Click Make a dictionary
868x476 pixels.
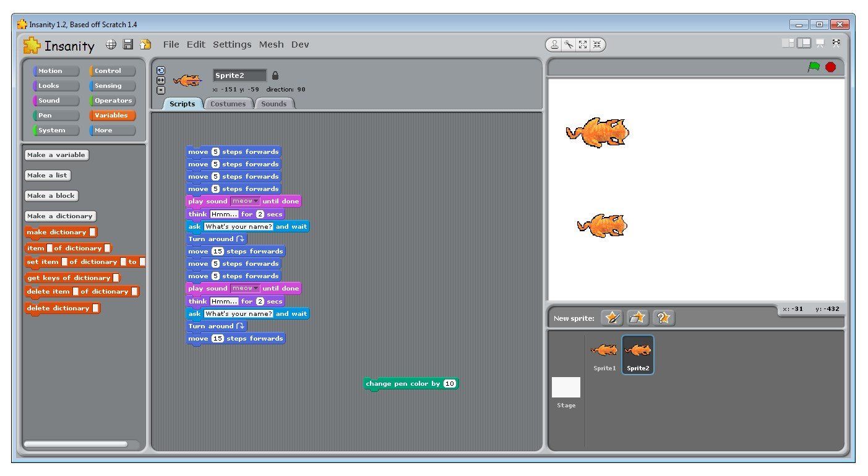(61, 216)
